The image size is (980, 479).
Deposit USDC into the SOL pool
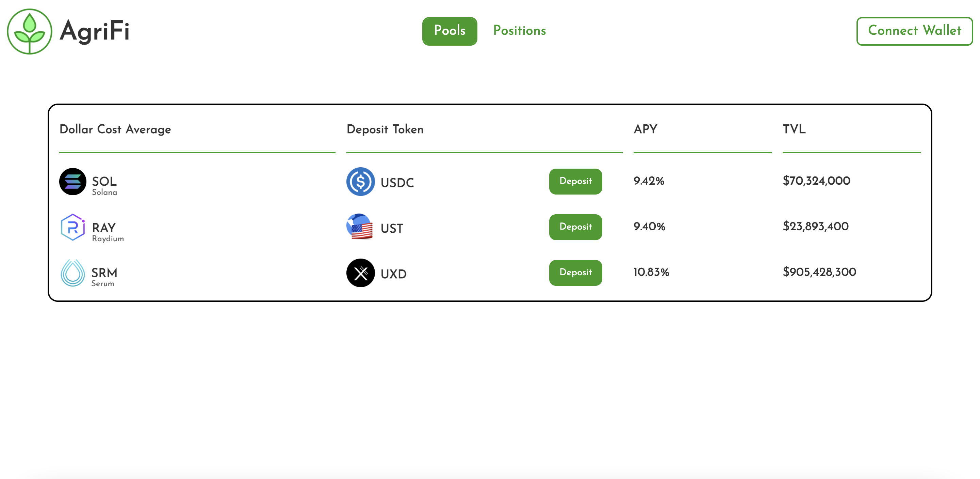[x=575, y=181]
